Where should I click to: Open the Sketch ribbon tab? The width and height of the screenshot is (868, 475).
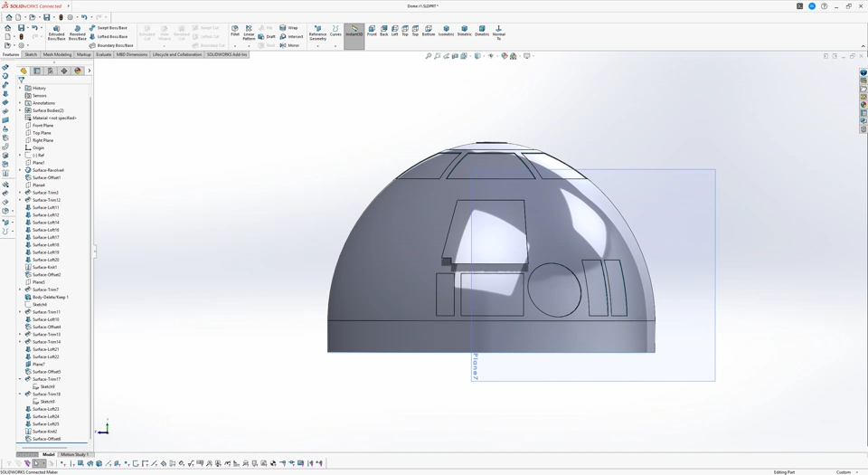pyautogui.click(x=31, y=55)
